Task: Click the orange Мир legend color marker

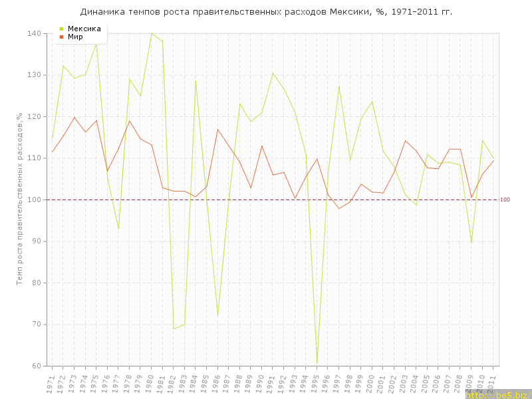Action: (62, 37)
